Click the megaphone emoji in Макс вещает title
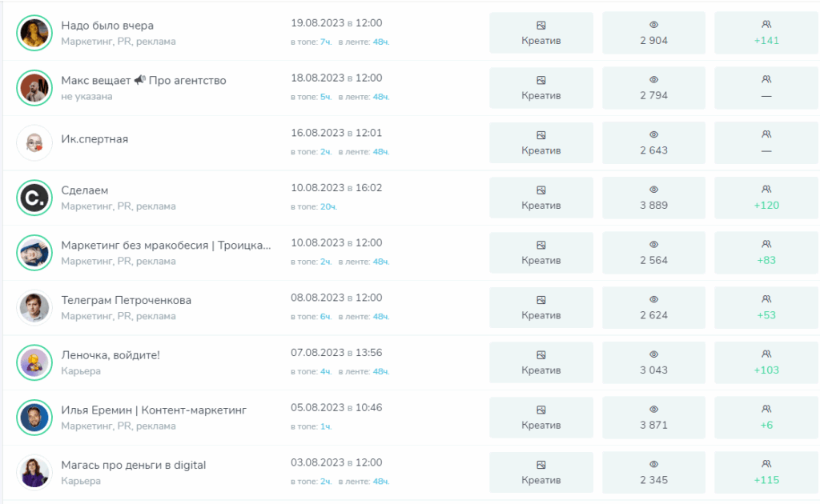The image size is (820, 504). click(x=139, y=80)
